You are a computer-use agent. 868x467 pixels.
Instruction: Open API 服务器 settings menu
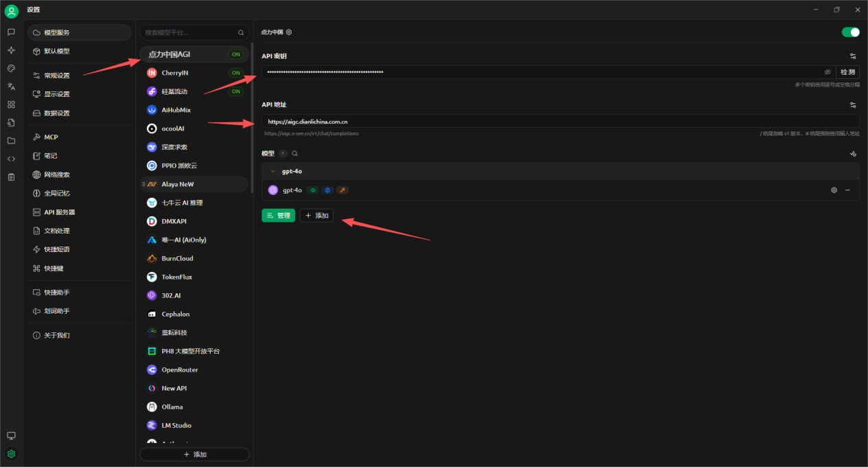point(80,212)
